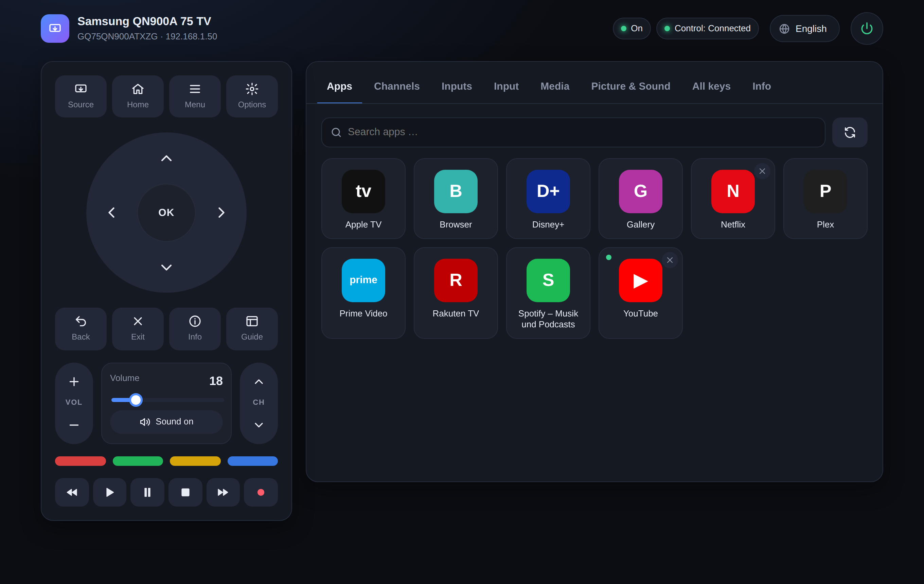The image size is (924, 584).
Task: Tap the yellow color key
Action: [x=195, y=461]
